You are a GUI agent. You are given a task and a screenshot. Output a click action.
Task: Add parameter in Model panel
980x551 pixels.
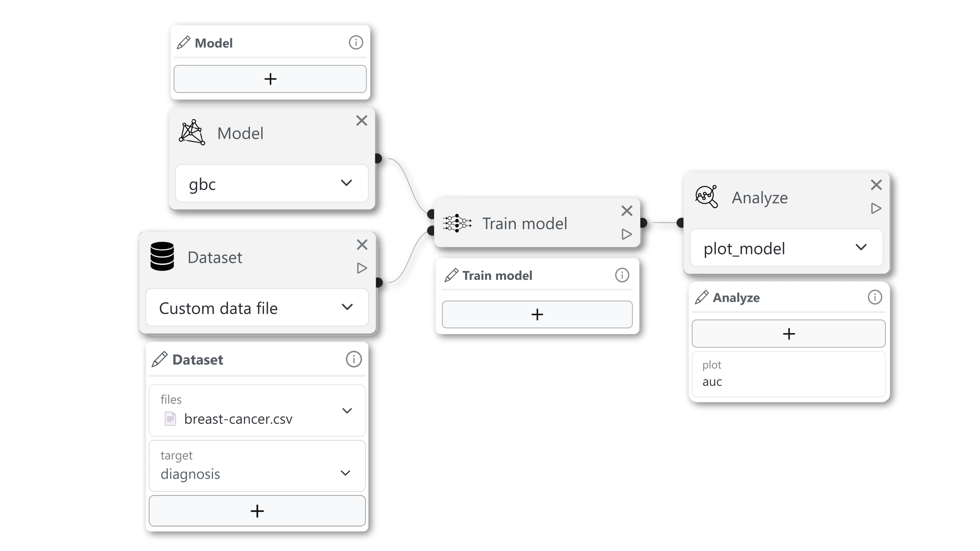[270, 79]
